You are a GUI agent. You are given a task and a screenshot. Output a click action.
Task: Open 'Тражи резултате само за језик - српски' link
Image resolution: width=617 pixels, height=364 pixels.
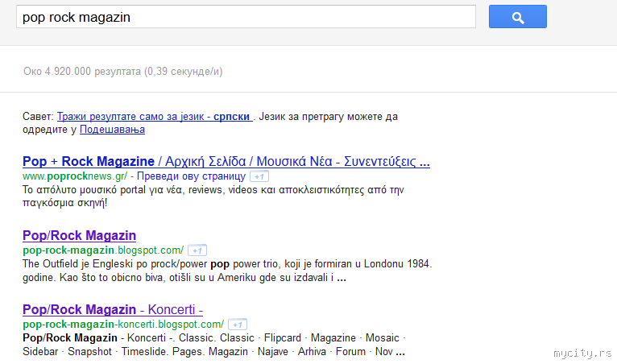[x=155, y=117]
